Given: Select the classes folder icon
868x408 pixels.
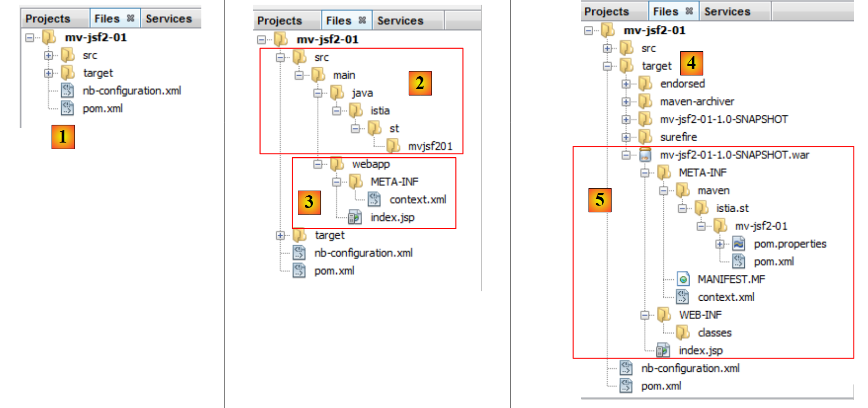Looking at the screenshot, I should coord(683,333).
